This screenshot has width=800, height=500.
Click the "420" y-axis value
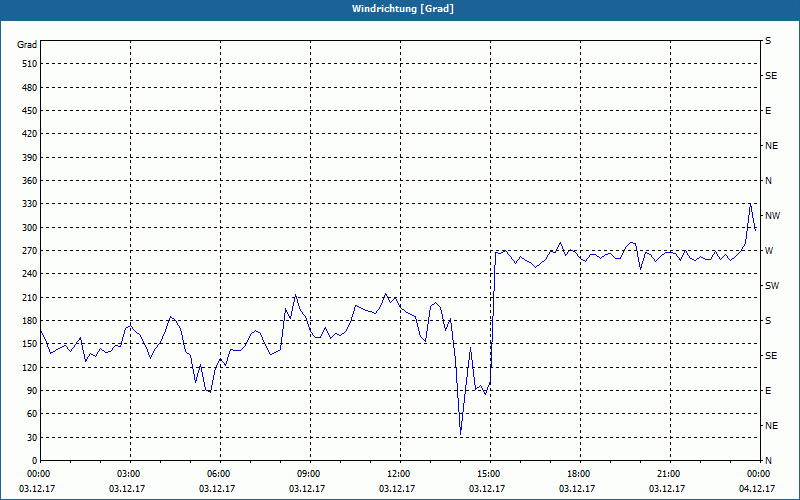(x=29, y=134)
